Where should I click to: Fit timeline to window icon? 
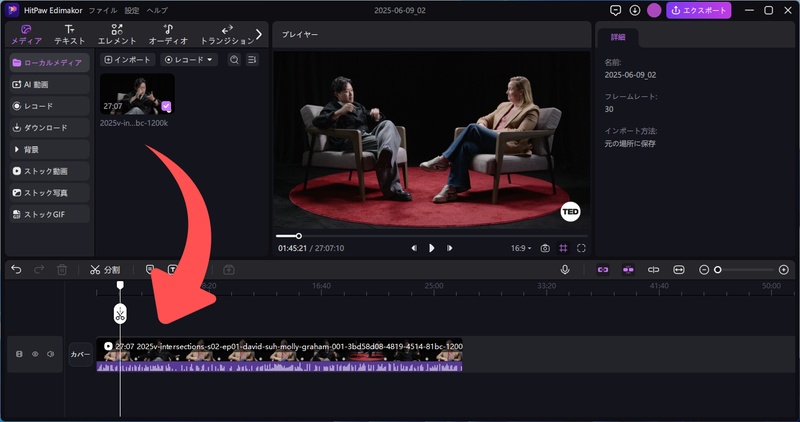coord(679,269)
